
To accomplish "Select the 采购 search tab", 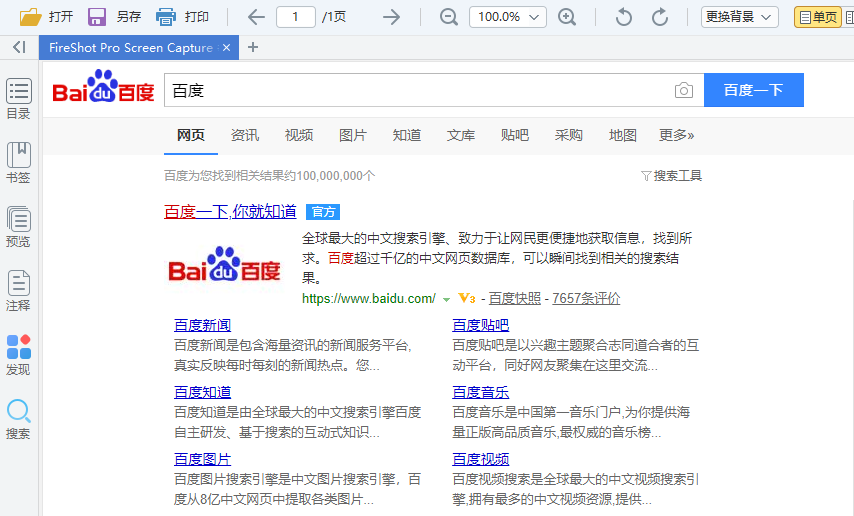I will click(569, 135).
